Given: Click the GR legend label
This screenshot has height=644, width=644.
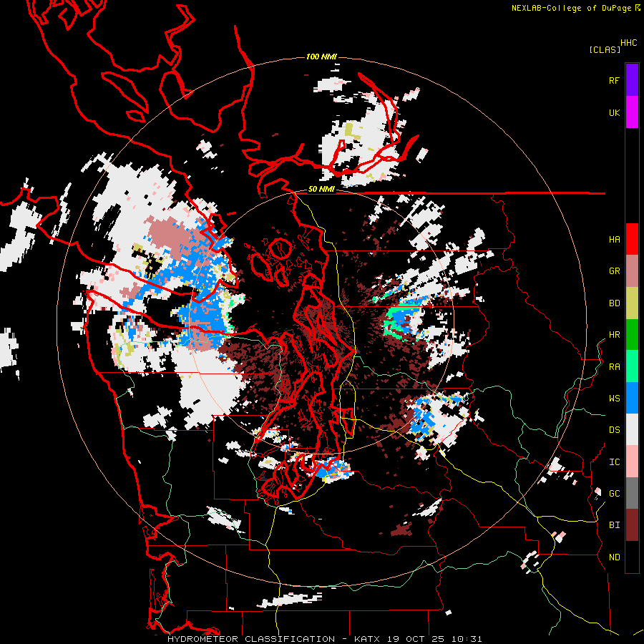Looking at the screenshot, I should pos(614,271).
